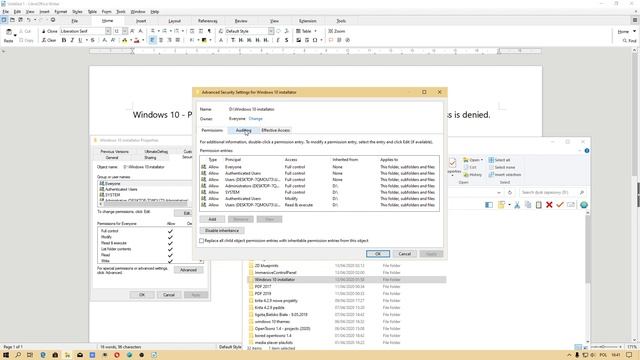Open the Writer File menu
The image size is (640, 360).
(5, 12)
